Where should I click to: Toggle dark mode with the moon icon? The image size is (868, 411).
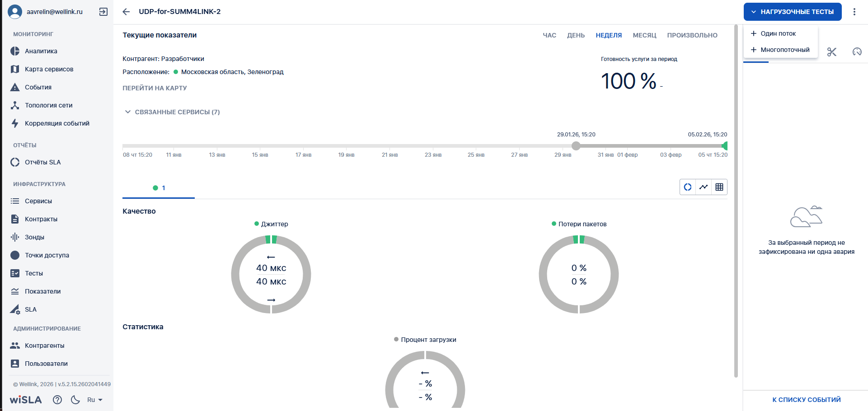click(x=75, y=400)
